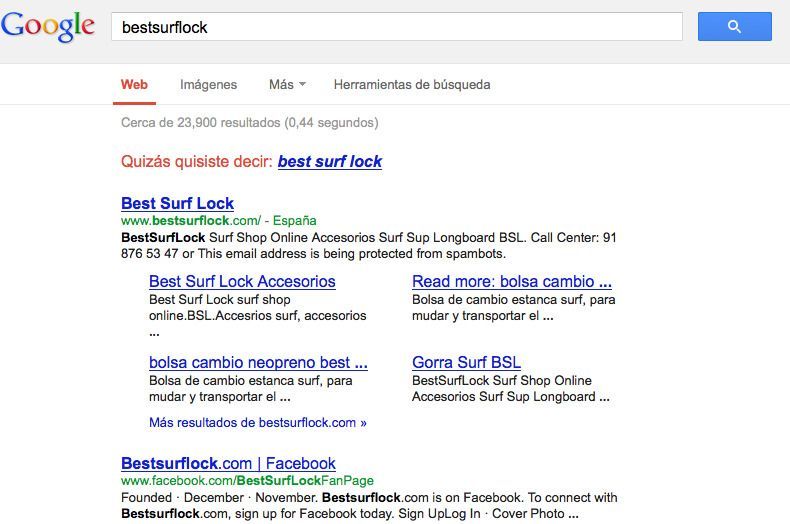Focus the search box containing bestsurflock
The width and height of the screenshot is (790, 524).
(x=397, y=27)
